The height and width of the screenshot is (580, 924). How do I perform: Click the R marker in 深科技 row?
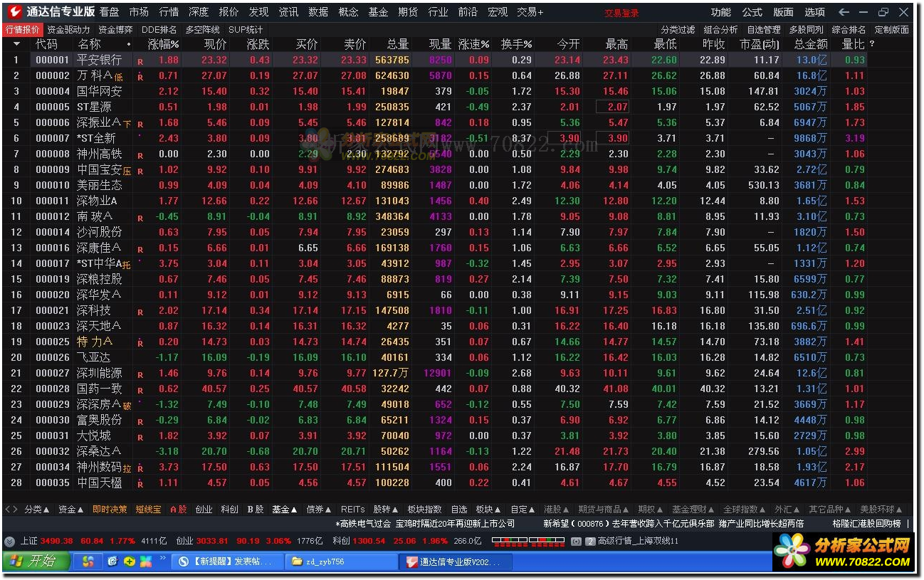click(x=140, y=312)
